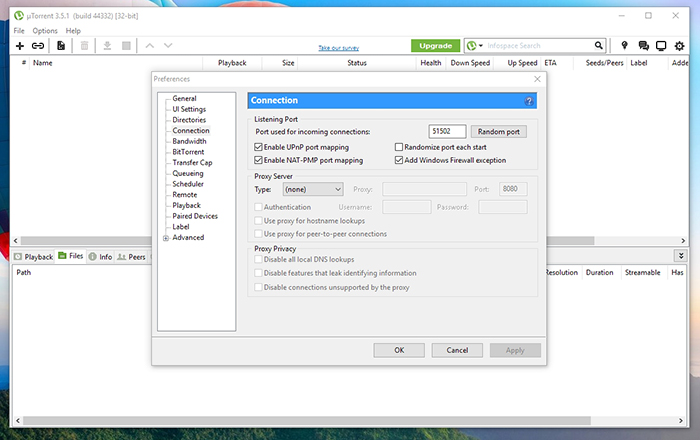The image size is (700, 440).
Task: Switch to the Info tab
Action: coord(100,257)
